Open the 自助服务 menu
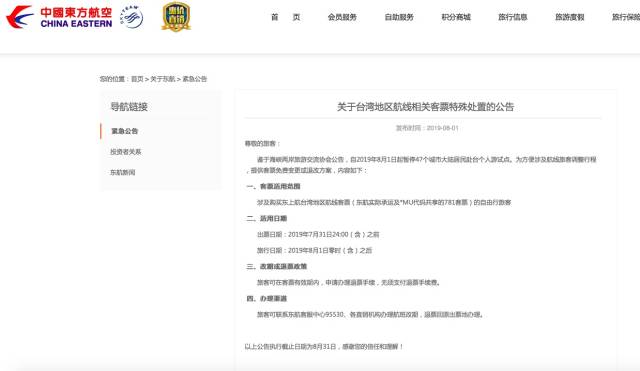Viewport: 640px width, 371px height. tap(399, 17)
